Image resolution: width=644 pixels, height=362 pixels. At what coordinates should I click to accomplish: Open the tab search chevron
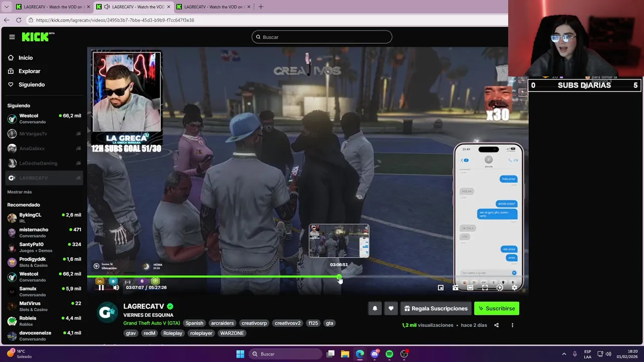coord(6,7)
